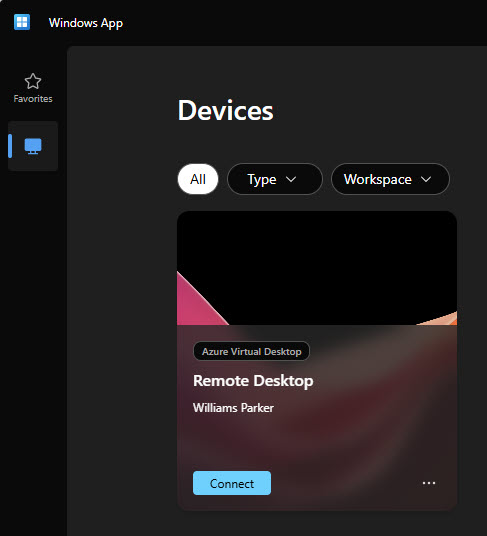The width and height of the screenshot is (487, 536).
Task: Click the Williams Parker workspace name
Action: (233, 407)
